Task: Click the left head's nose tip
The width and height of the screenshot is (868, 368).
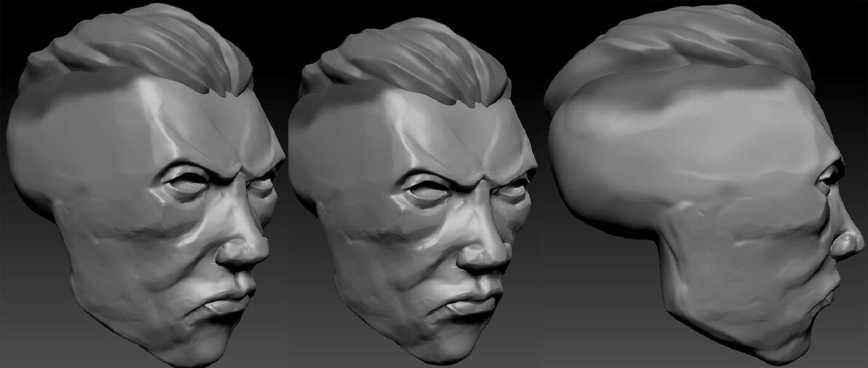Action: pos(243,252)
